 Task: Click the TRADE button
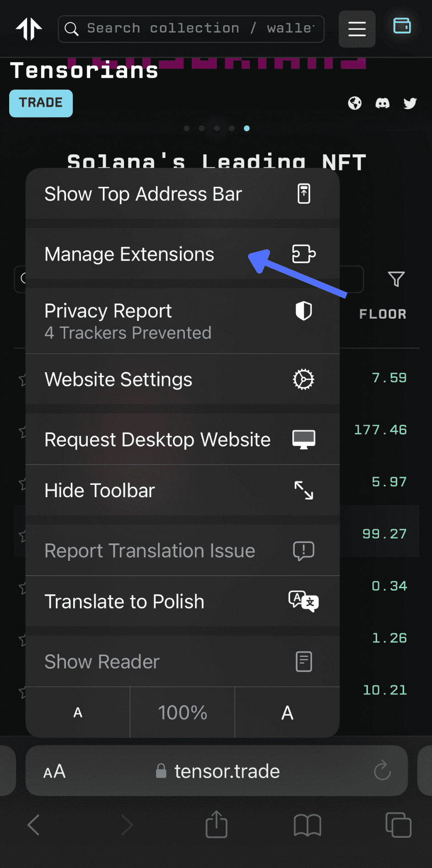(x=41, y=103)
